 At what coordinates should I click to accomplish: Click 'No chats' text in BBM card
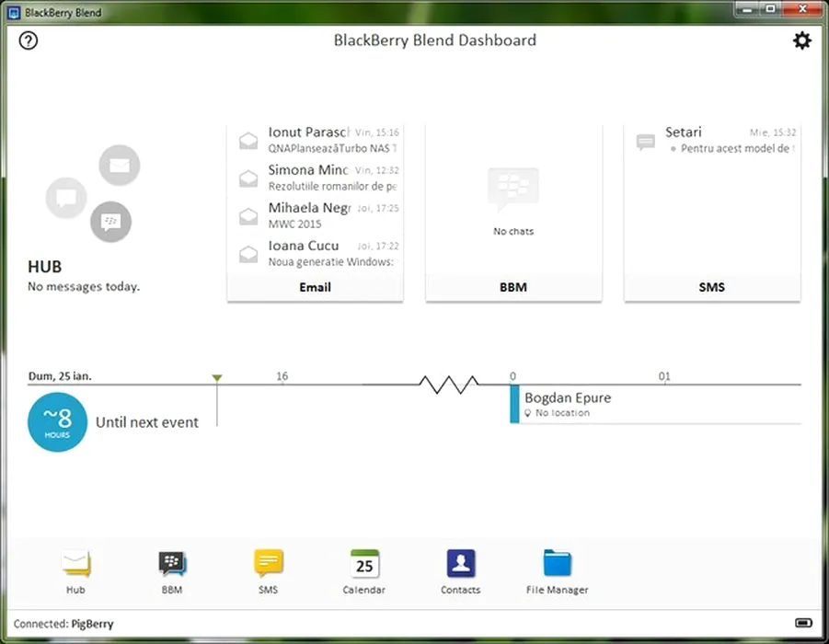(513, 231)
